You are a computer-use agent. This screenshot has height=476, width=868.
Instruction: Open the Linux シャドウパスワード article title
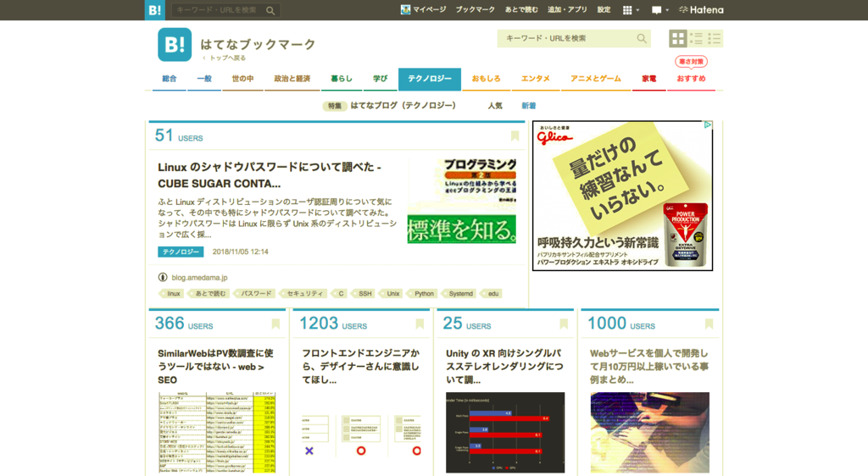coord(270,175)
